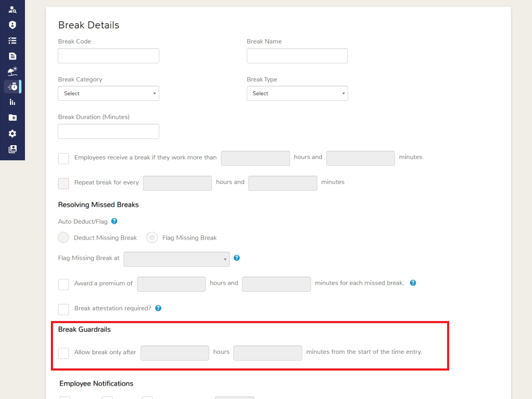Click the shield icon in sidebar
Image resolution: width=532 pixels, height=399 pixels.
click(13, 25)
